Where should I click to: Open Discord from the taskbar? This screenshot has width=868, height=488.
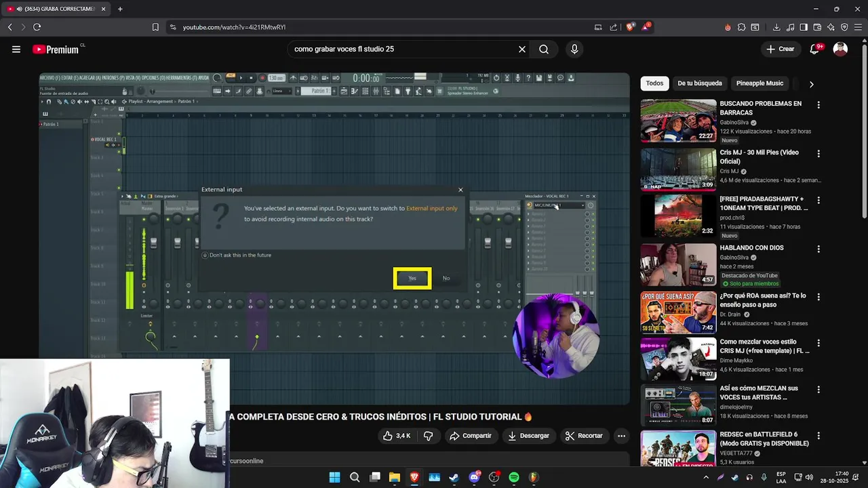point(474,477)
